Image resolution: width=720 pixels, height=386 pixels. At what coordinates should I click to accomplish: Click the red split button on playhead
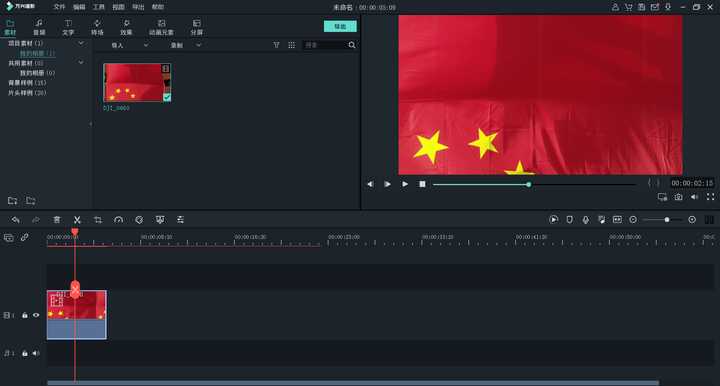coord(75,289)
